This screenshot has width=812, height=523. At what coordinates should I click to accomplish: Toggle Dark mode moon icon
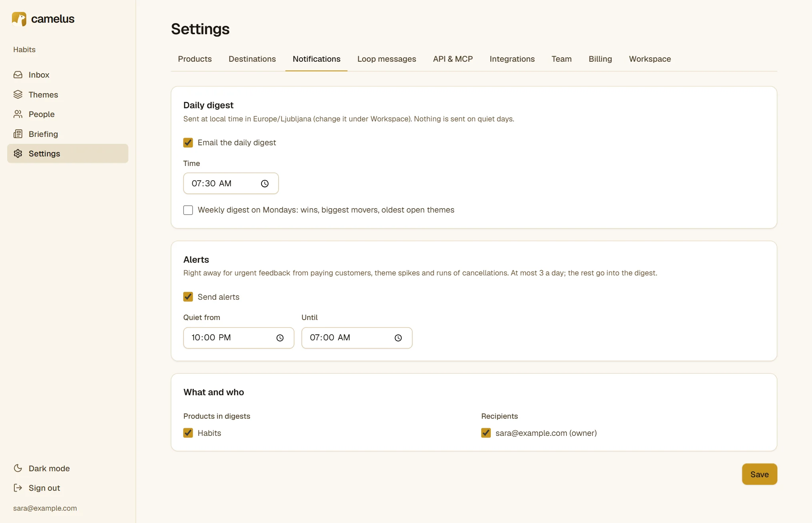18,468
